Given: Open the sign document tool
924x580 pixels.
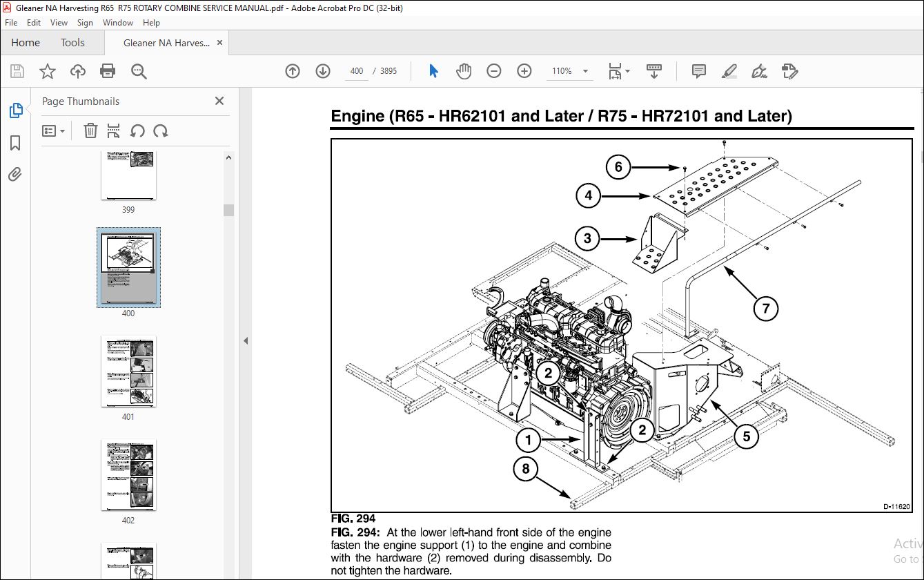Looking at the screenshot, I should click(x=759, y=71).
